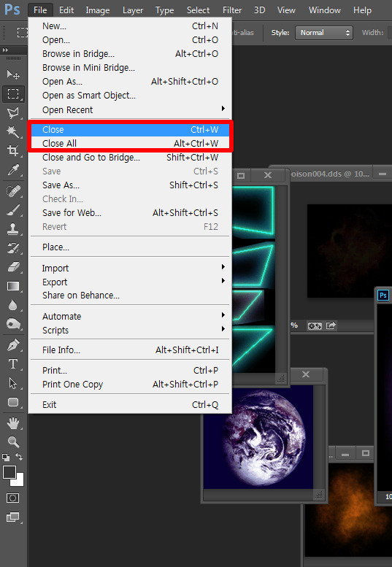The image size is (392, 567).
Task: Choose Exit from File menu
Action: tap(130, 404)
